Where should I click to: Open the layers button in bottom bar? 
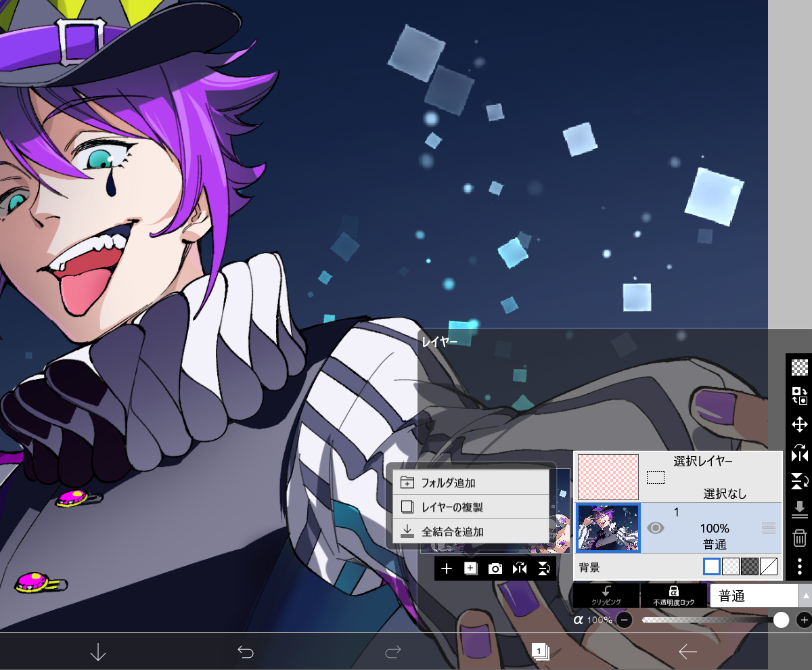(540, 652)
